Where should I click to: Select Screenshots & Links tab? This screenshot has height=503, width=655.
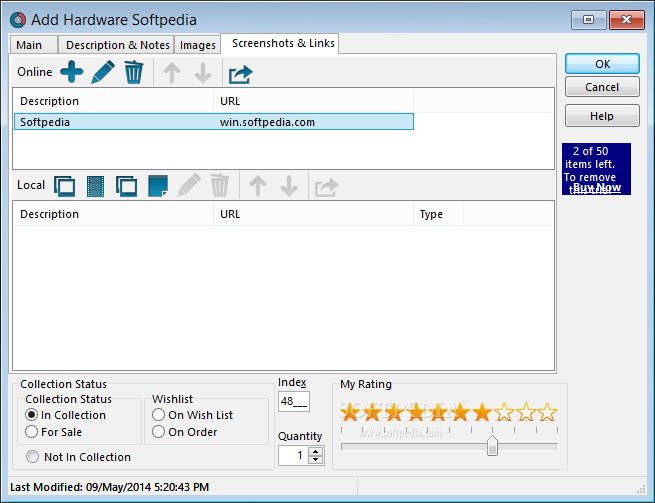pos(280,43)
